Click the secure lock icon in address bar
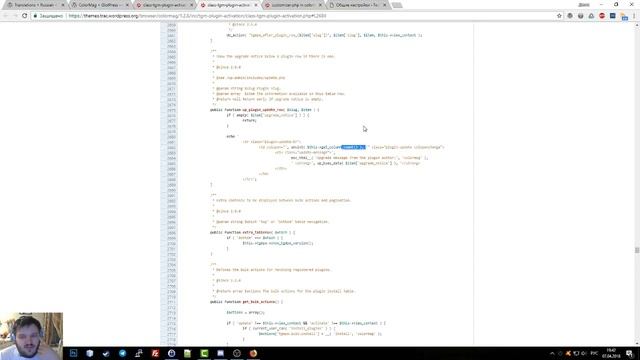The height and width of the screenshot is (360, 640). tap(36, 16)
